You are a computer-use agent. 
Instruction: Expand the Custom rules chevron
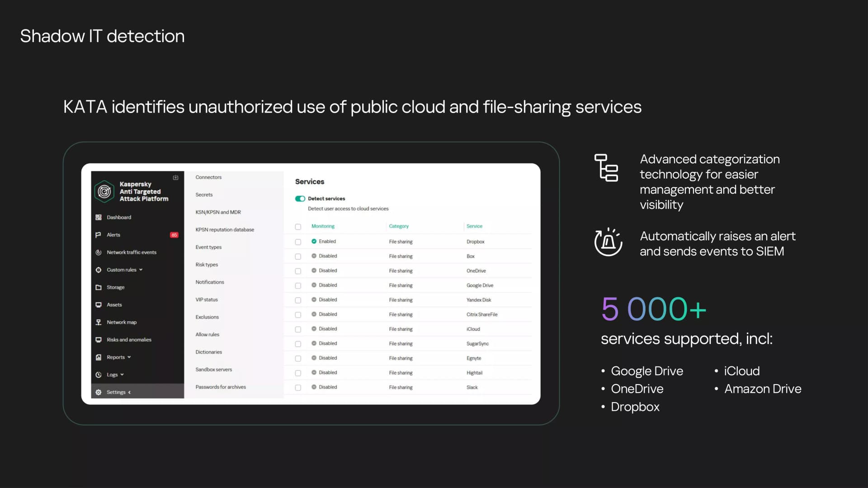(x=141, y=270)
